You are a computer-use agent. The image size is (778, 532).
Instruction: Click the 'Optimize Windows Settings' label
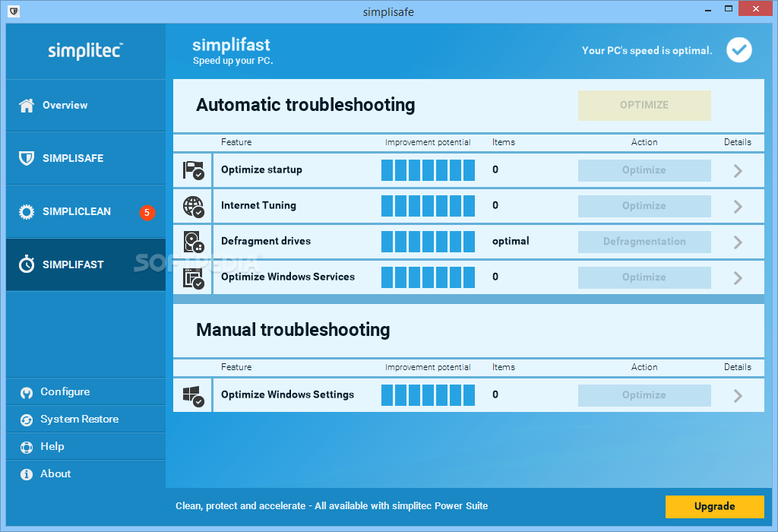click(x=288, y=394)
